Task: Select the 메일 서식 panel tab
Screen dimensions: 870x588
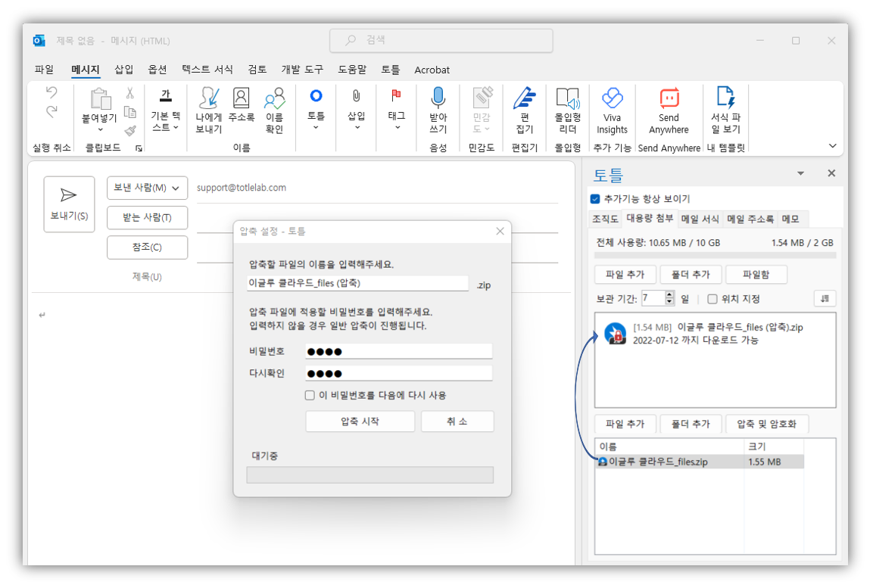Action: [x=700, y=219]
